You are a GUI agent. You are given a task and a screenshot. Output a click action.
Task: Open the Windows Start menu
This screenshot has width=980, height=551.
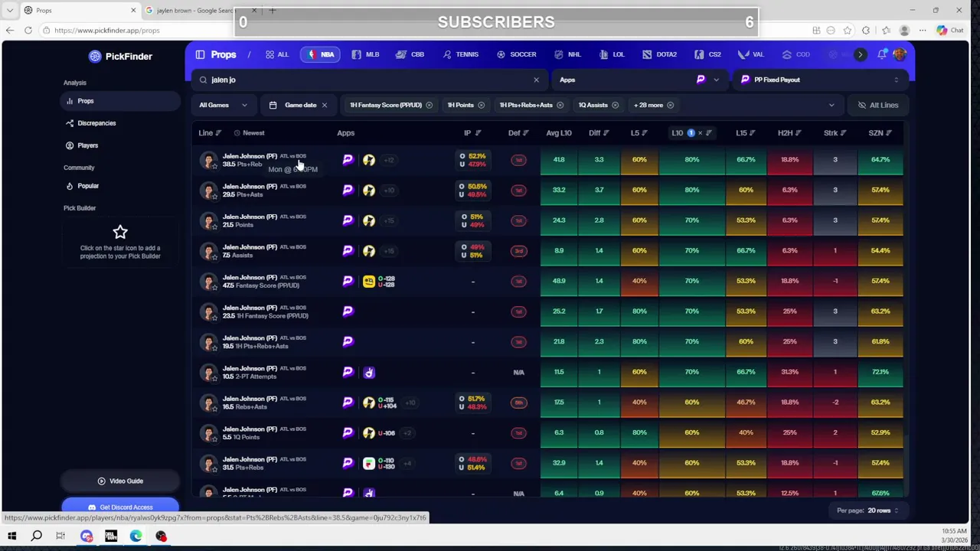pyautogui.click(x=11, y=536)
